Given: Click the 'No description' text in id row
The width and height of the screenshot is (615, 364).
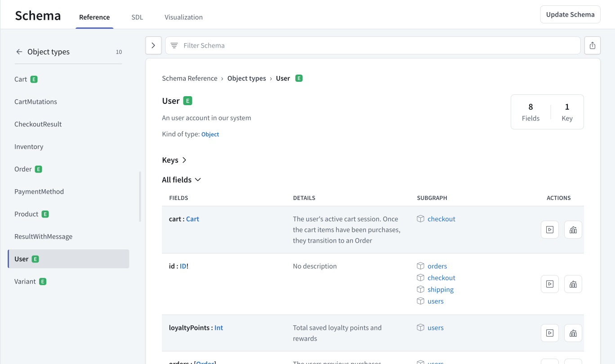Looking at the screenshot, I should click(x=315, y=266).
